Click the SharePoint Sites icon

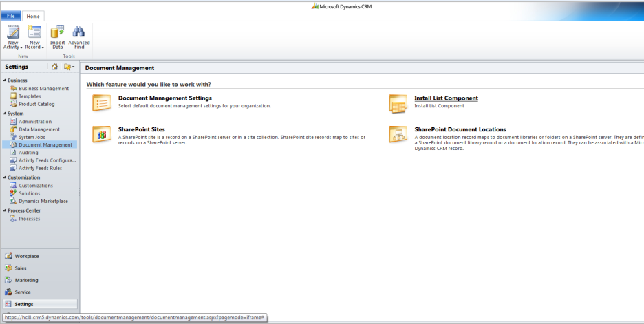(x=101, y=134)
